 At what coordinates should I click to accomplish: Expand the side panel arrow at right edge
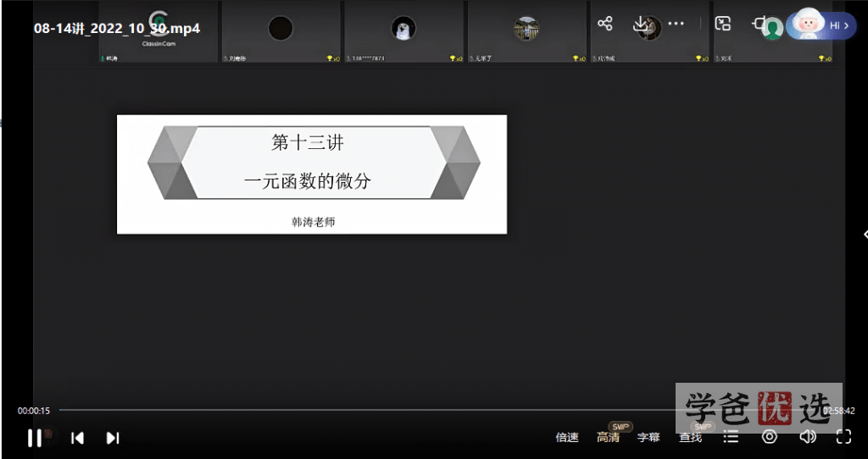(865, 234)
